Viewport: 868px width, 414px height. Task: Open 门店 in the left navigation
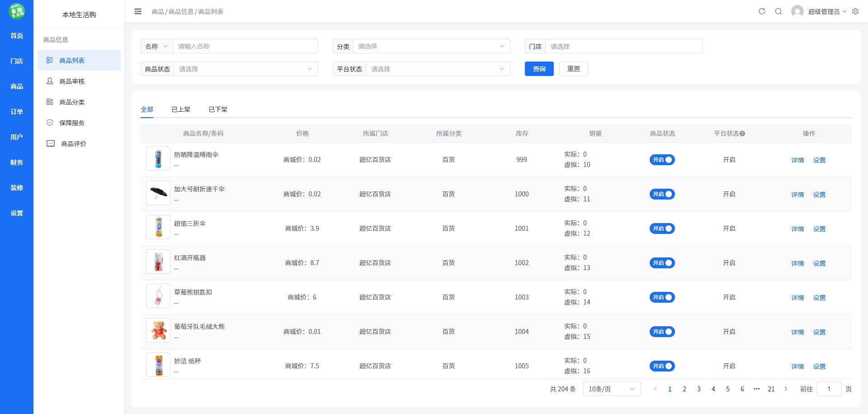pos(17,61)
